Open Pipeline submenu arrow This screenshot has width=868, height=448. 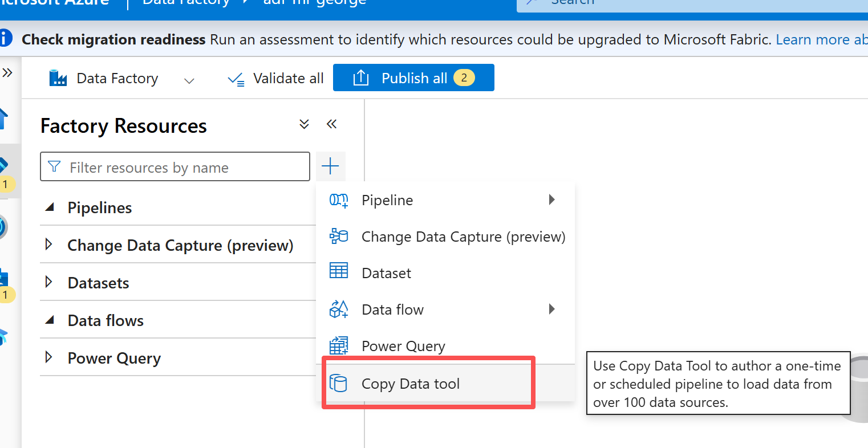(551, 199)
